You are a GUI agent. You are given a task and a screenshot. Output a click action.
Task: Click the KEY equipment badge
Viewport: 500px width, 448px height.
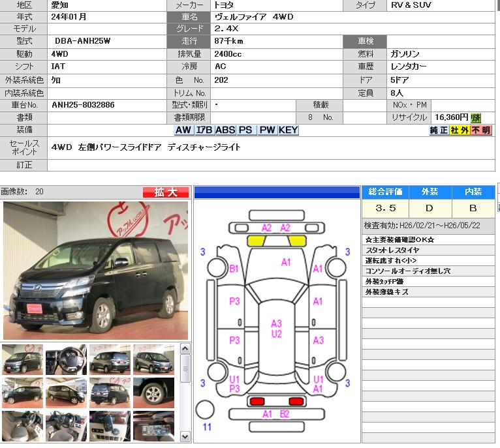pyautogui.click(x=288, y=130)
